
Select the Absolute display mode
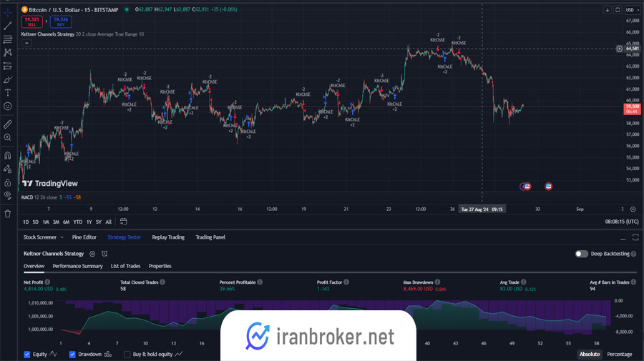coord(590,354)
